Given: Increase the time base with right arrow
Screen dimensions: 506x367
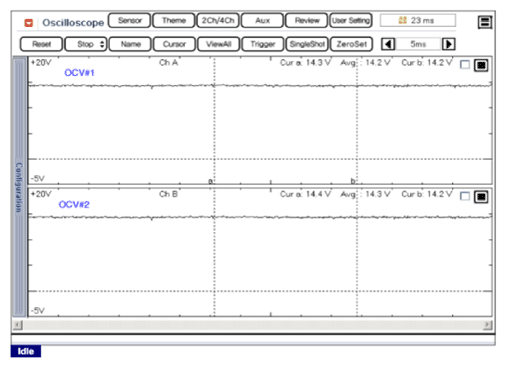Looking at the screenshot, I should pyautogui.click(x=448, y=44).
